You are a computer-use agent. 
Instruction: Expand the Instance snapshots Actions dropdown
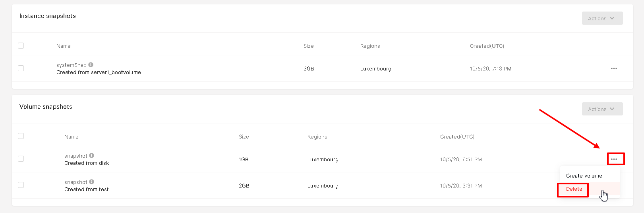point(602,18)
